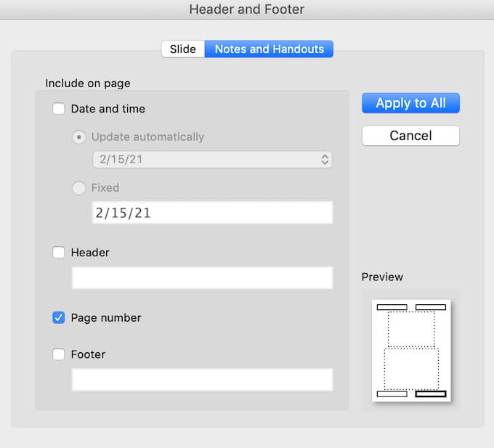This screenshot has height=448, width=494.
Task: Select the Update automatically radio button
Action: pos(79,137)
